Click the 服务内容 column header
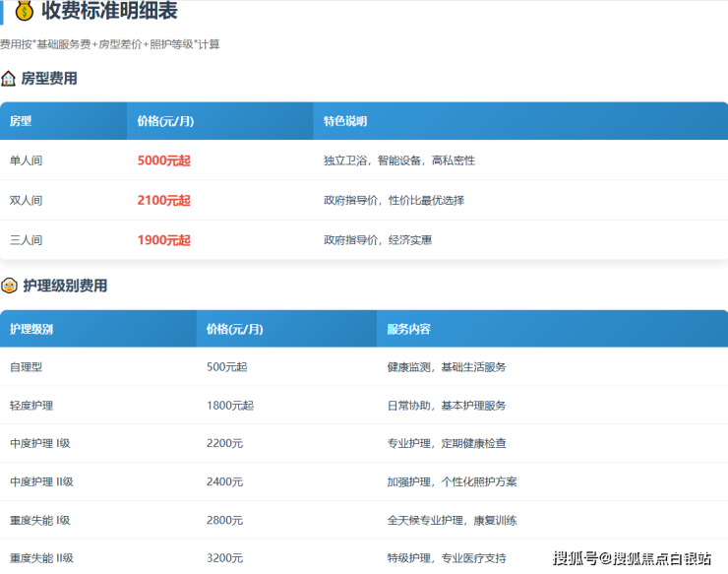 coord(408,329)
